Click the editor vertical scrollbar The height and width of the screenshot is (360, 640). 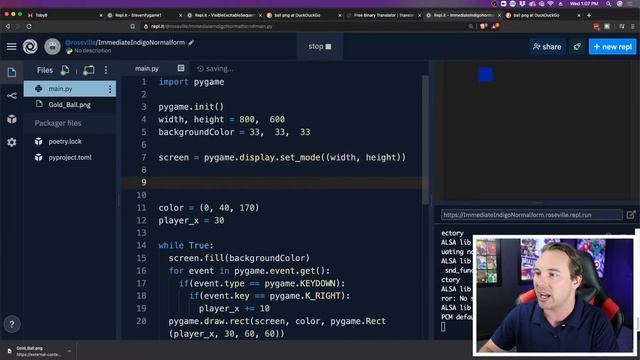pos(425,139)
